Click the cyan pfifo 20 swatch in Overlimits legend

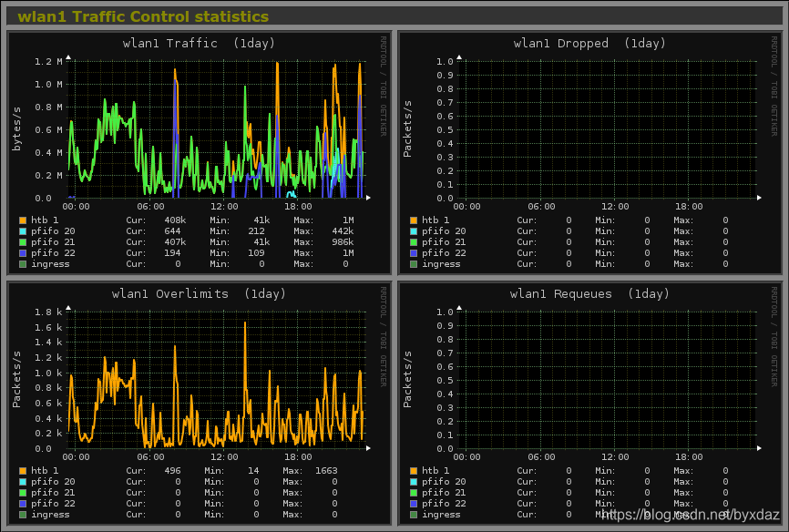pos(23,482)
